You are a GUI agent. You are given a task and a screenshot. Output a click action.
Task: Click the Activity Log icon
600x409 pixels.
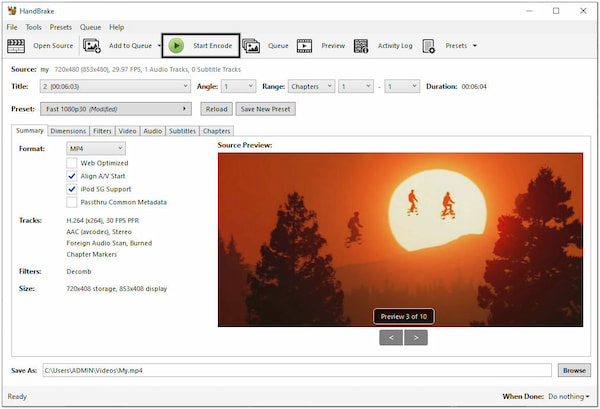tap(360, 46)
